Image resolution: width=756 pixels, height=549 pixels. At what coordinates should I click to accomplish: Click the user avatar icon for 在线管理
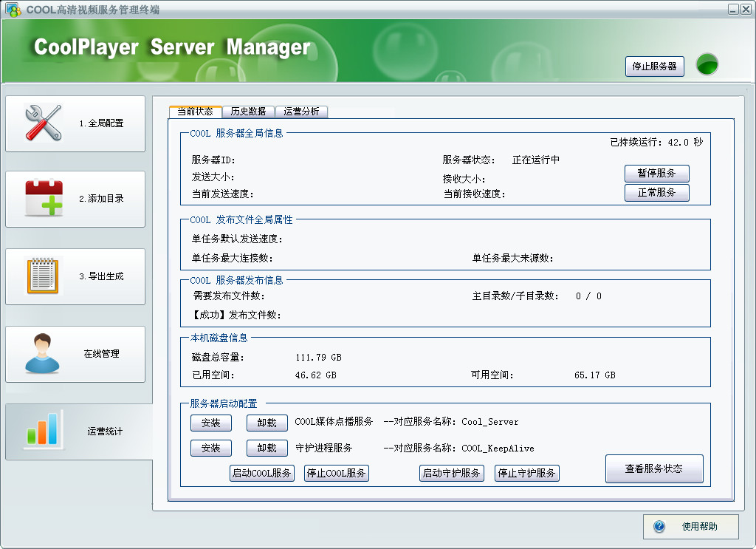(43, 353)
